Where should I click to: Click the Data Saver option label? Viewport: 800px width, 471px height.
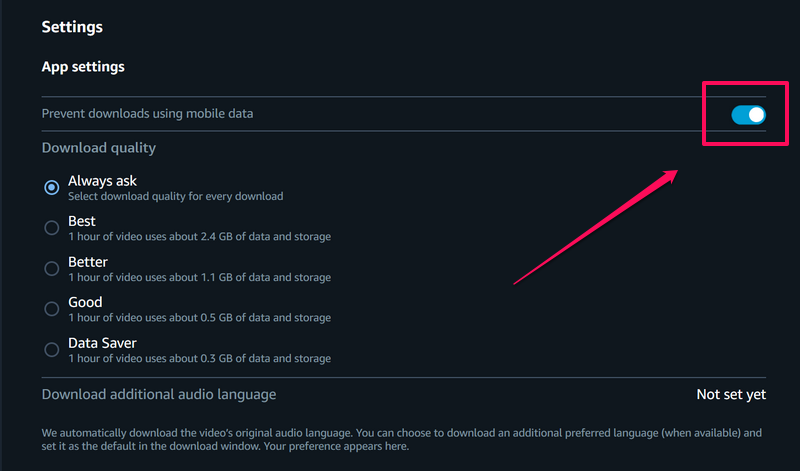coord(102,343)
